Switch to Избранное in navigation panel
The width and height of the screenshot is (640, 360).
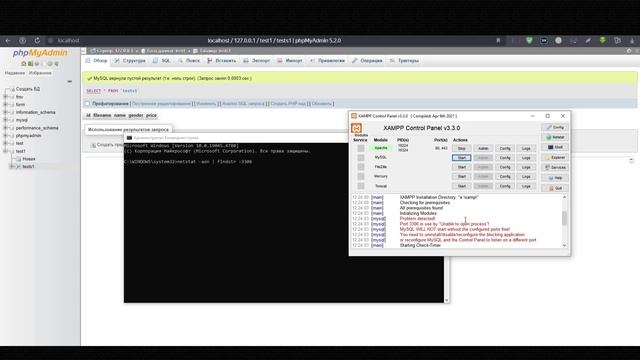40,73
